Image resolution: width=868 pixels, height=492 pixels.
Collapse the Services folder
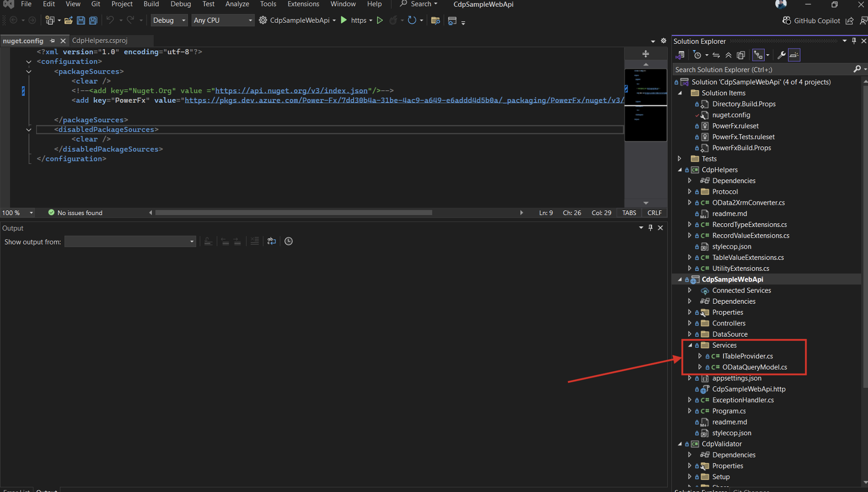[x=690, y=346]
